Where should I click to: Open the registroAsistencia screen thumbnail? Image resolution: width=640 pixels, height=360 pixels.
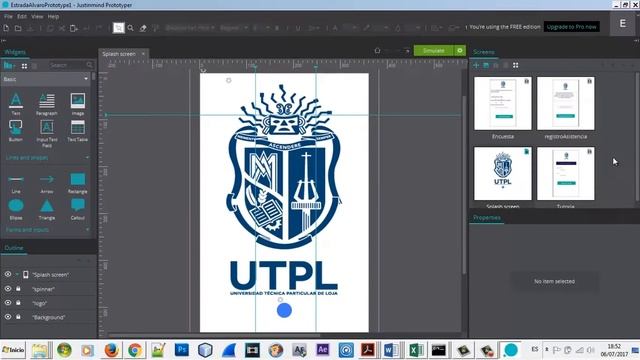566,104
